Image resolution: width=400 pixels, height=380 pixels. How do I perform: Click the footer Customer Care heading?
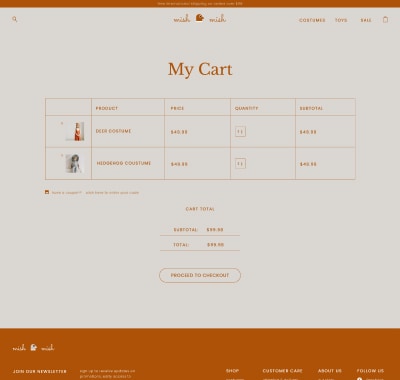point(282,371)
